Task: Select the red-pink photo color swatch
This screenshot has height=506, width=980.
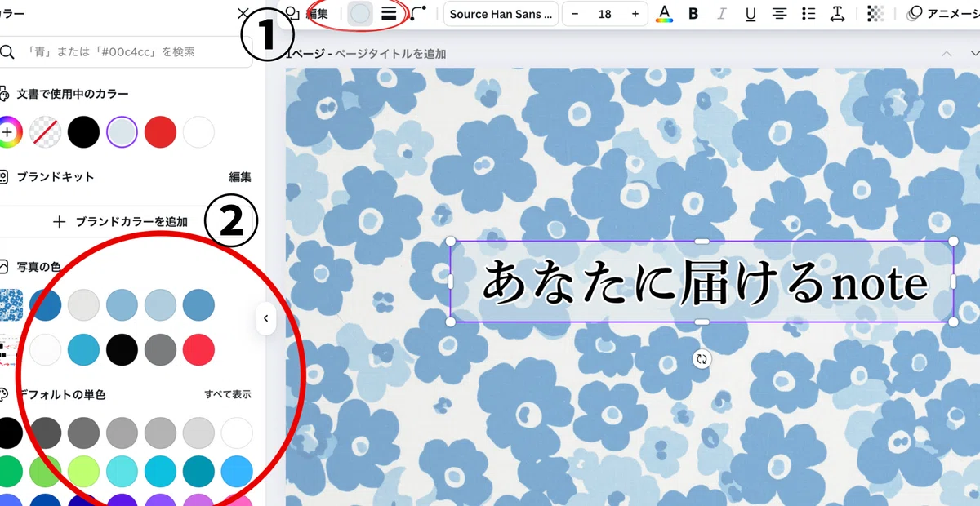Action: pyautogui.click(x=198, y=349)
